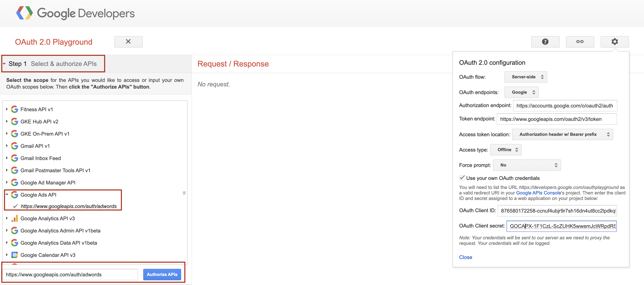Open the OAuth flow Server-side dropdown

526,77
